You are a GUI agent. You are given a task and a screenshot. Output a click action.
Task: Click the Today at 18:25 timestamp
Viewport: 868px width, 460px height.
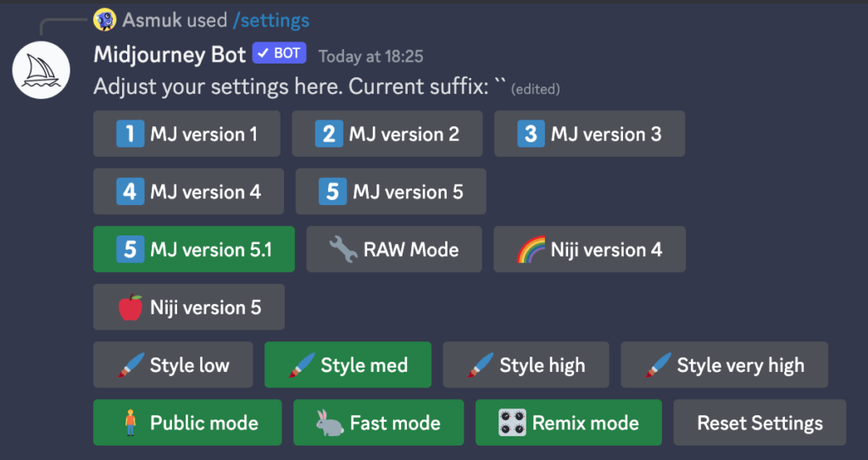click(x=370, y=57)
